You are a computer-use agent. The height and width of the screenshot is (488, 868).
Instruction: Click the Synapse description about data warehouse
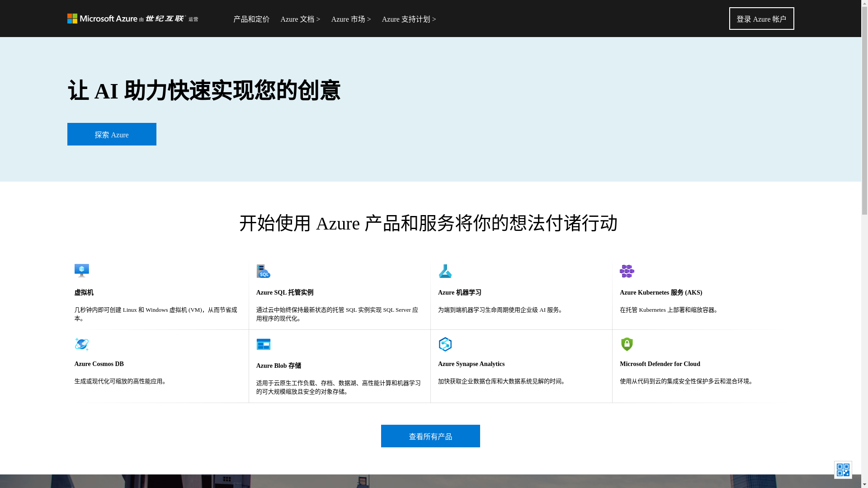503,381
